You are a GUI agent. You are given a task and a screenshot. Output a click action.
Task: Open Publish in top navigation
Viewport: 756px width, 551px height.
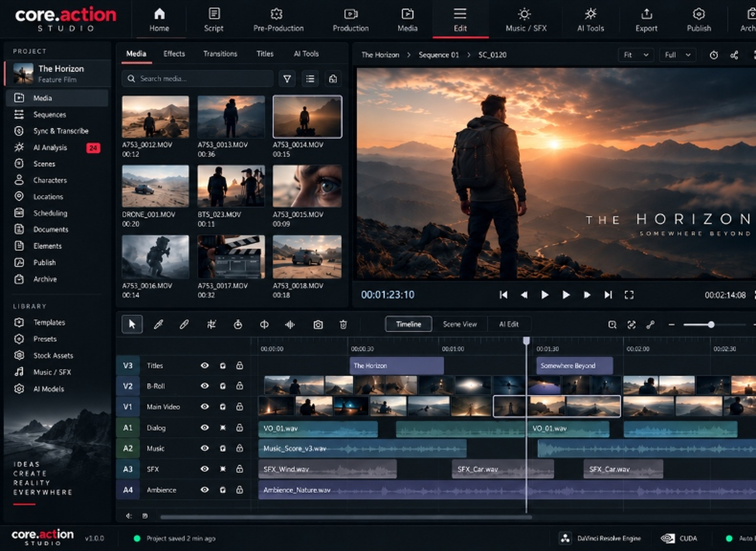[699, 20]
